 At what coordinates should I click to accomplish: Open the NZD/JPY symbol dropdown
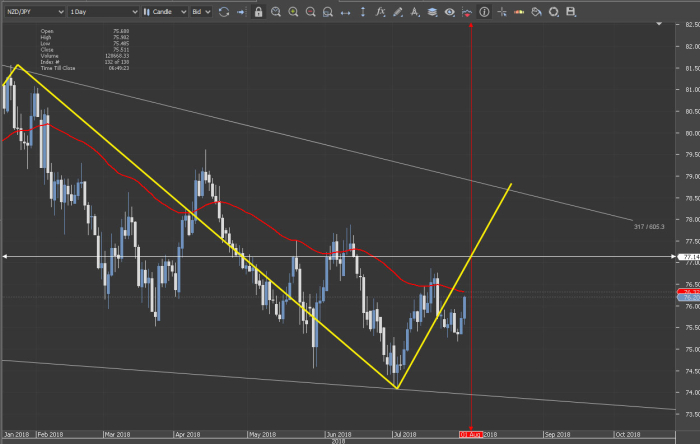(x=34, y=12)
